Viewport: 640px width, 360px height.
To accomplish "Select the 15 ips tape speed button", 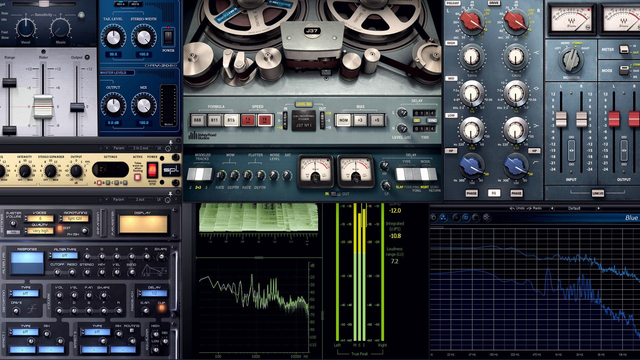I will tap(265, 120).
